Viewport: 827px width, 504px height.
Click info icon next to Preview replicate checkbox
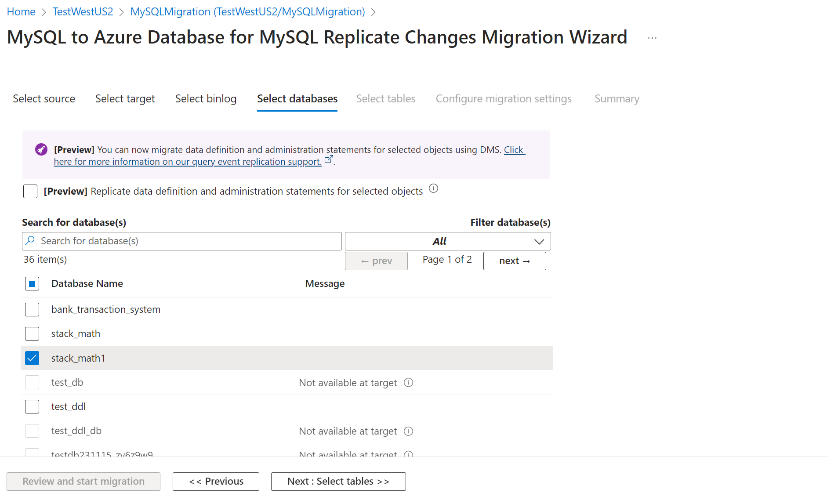[x=433, y=189]
